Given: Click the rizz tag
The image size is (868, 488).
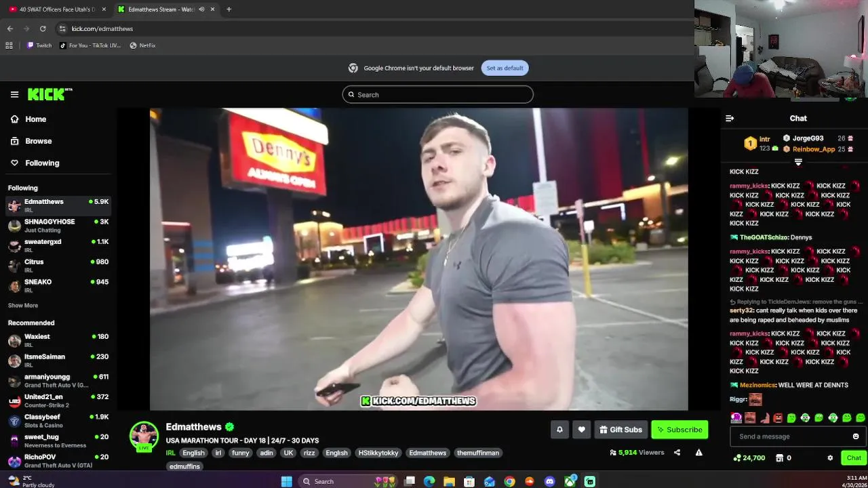Looking at the screenshot, I should pyautogui.click(x=309, y=453).
